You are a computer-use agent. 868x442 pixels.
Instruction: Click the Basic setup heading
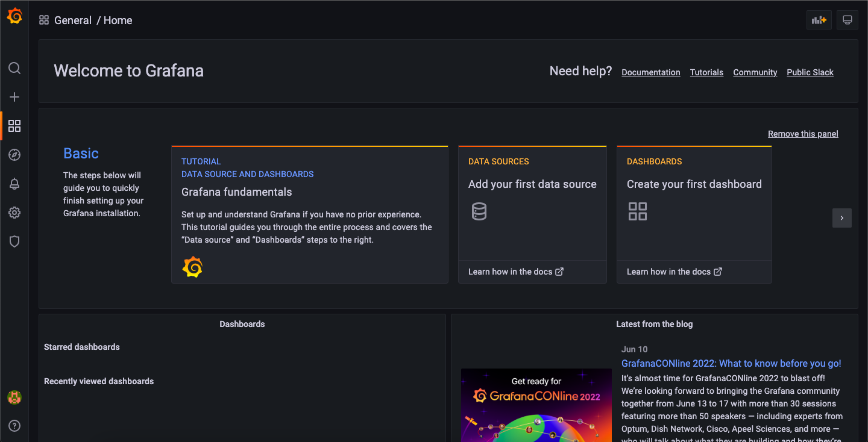(81, 154)
